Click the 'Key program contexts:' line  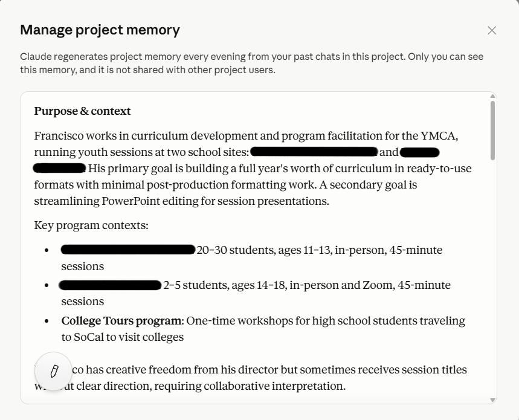point(91,225)
